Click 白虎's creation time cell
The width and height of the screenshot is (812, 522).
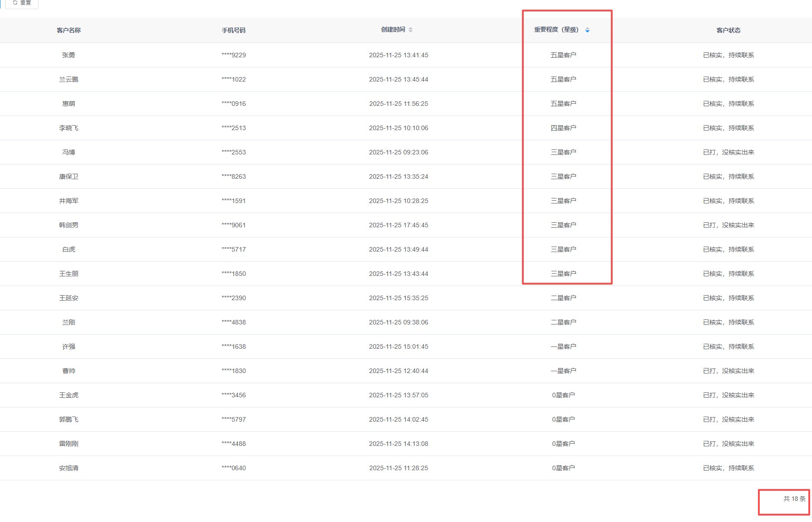click(398, 249)
